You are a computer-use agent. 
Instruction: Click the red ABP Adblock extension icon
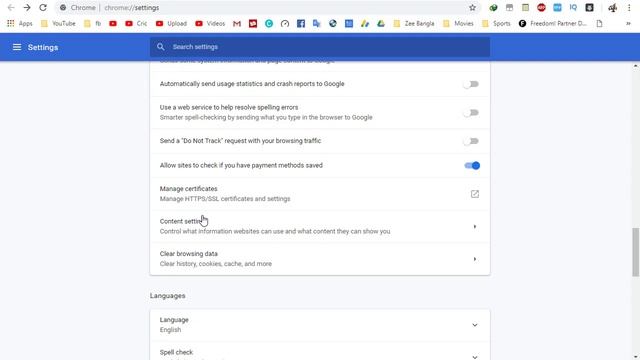(541, 8)
